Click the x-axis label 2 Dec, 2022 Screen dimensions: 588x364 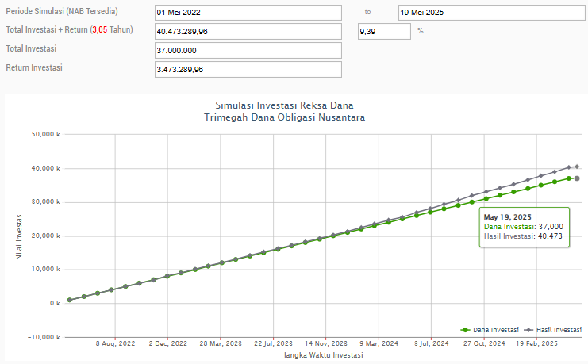tap(167, 343)
